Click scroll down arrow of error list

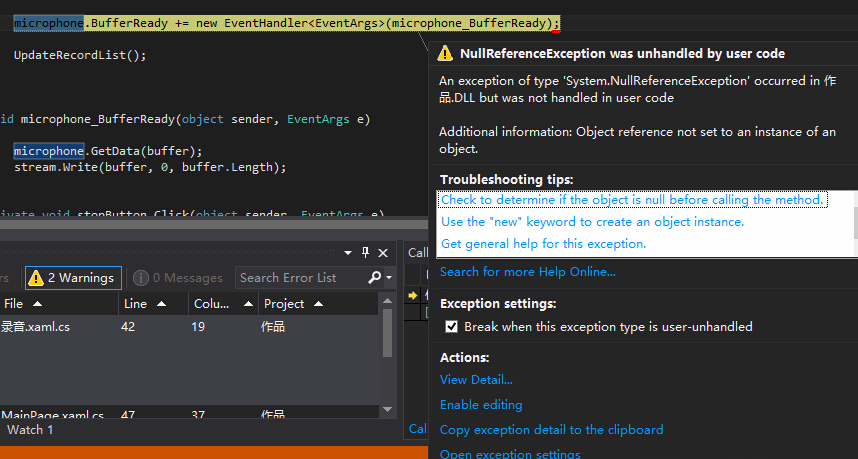tap(387, 409)
